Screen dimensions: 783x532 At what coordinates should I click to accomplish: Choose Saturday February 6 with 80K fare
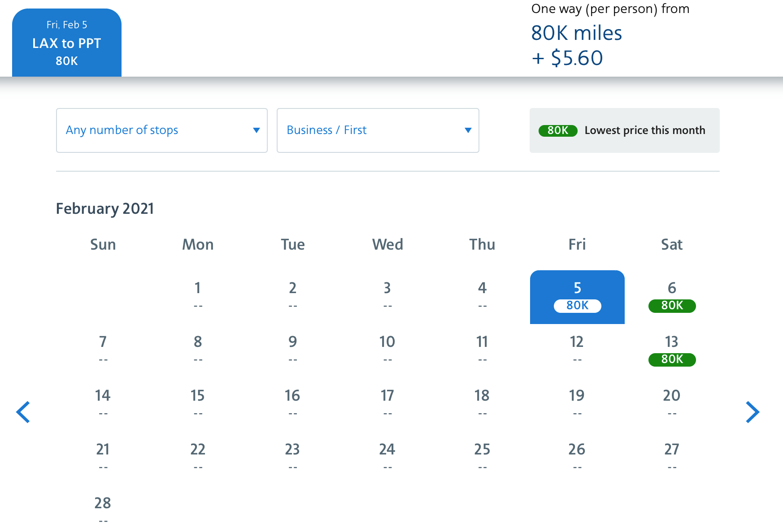672,297
